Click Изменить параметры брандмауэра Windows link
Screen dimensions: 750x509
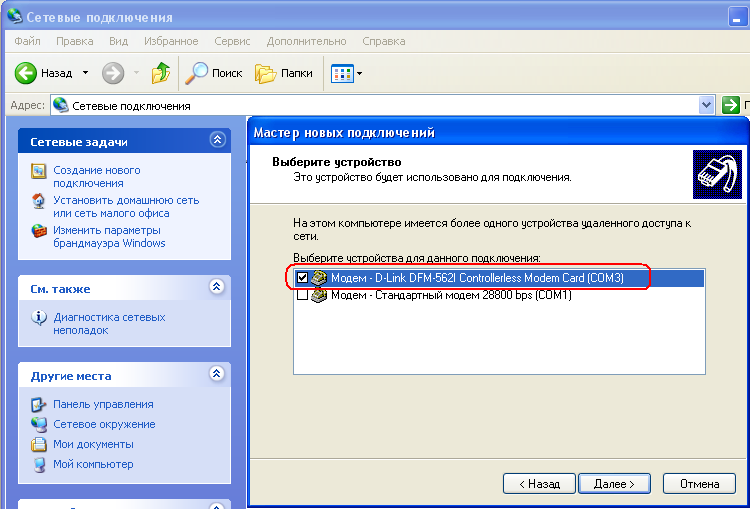click(x=109, y=236)
